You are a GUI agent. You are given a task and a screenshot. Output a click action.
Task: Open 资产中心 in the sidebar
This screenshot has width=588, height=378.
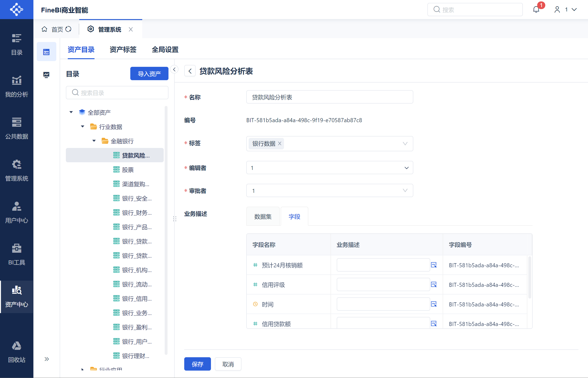[x=17, y=297]
